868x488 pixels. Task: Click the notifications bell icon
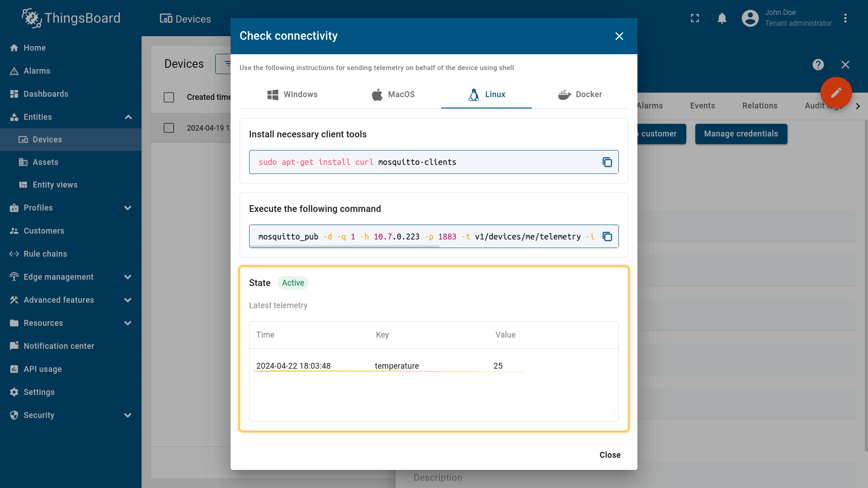click(722, 18)
